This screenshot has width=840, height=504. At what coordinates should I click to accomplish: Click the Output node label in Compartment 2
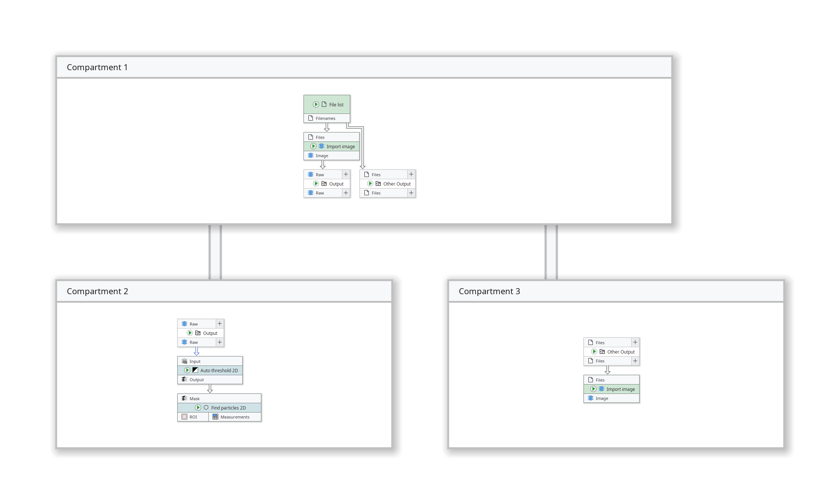[x=210, y=333]
